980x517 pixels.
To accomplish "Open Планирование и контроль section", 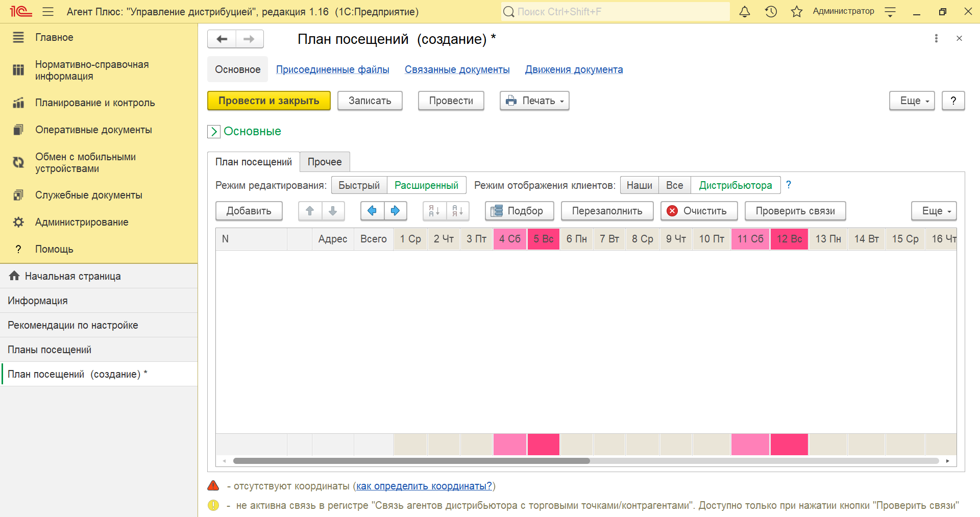I will (x=99, y=103).
